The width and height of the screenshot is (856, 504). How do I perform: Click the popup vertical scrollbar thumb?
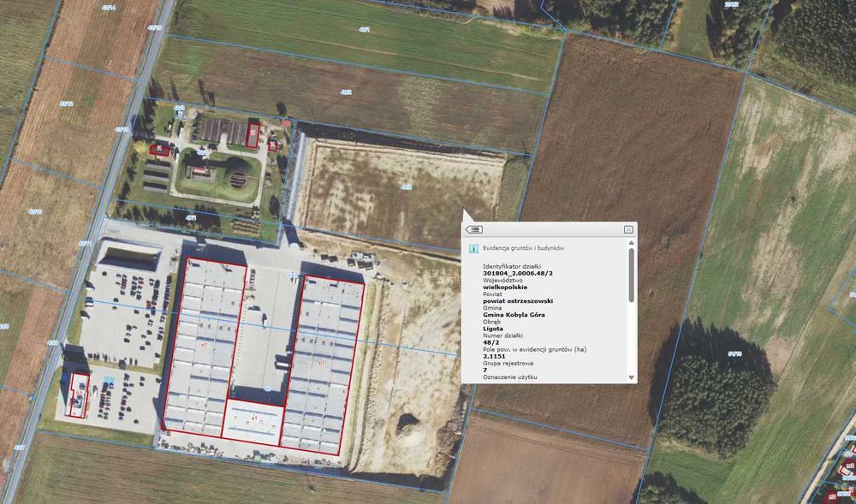coord(632,275)
